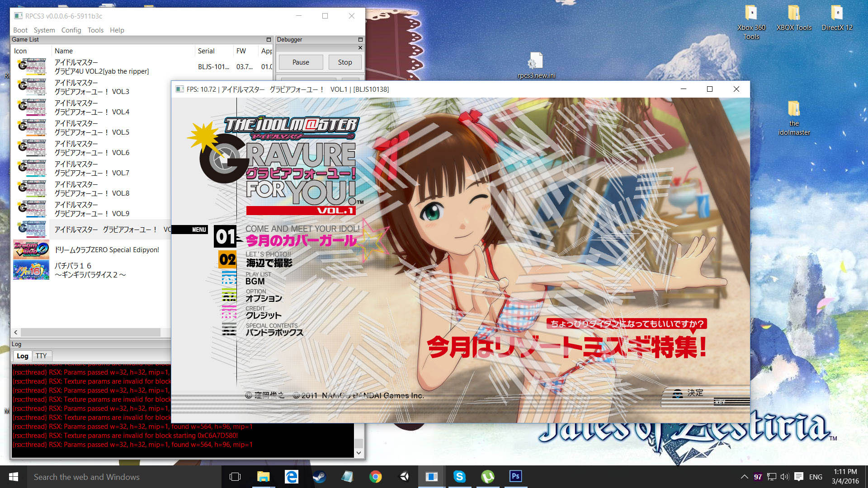Viewport: 868px width, 488px height.
Task: Float the Debugger dock panel
Action: [360, 40]
